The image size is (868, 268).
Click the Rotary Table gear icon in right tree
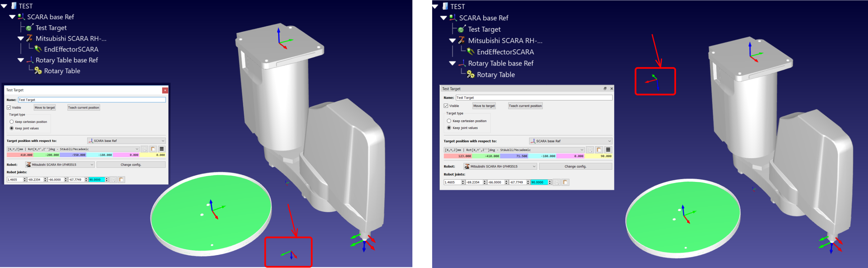(470, 75)
